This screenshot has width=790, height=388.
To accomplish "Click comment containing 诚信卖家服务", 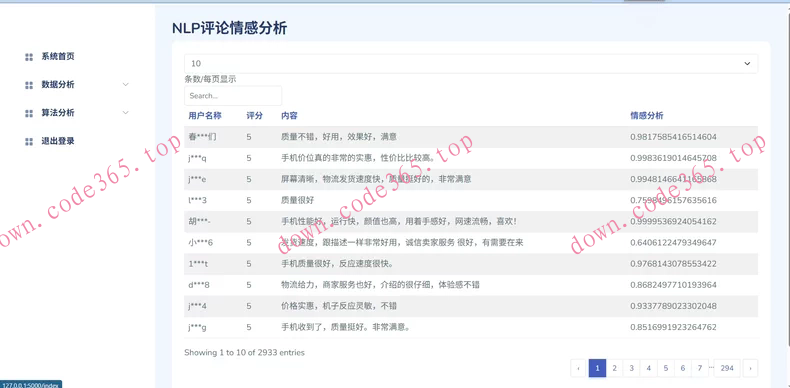I will tap(402, 242).
